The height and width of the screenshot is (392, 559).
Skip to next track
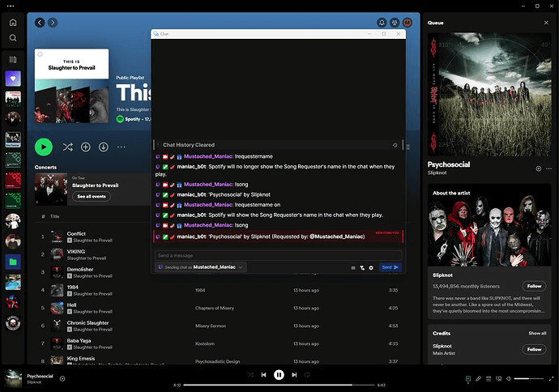point(294,375)
